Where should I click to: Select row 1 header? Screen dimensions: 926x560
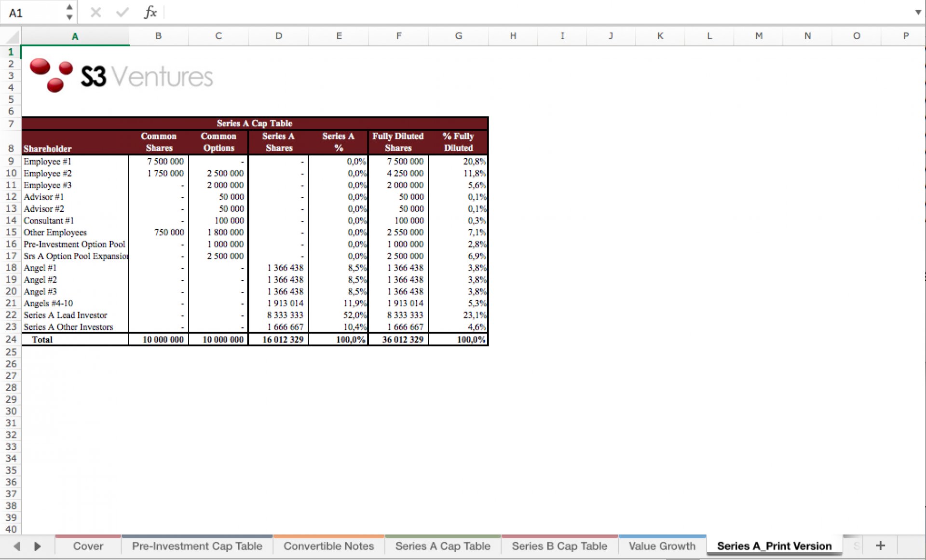coord(11,52)
